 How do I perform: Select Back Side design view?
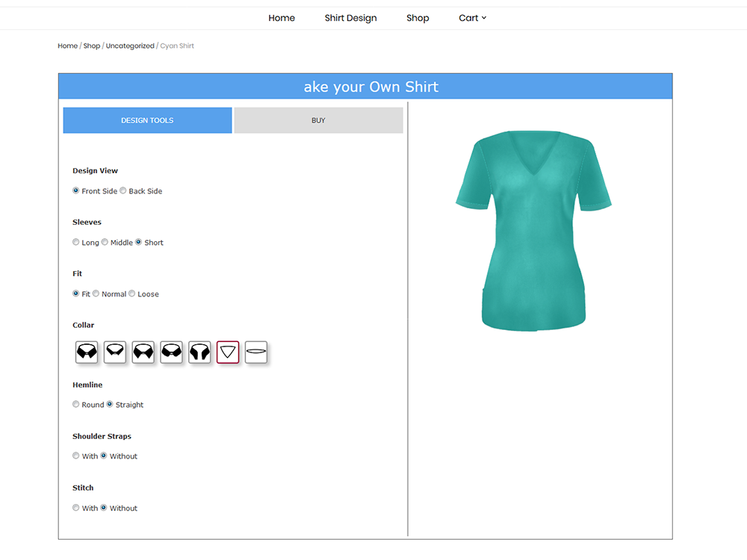click(123, 190)
